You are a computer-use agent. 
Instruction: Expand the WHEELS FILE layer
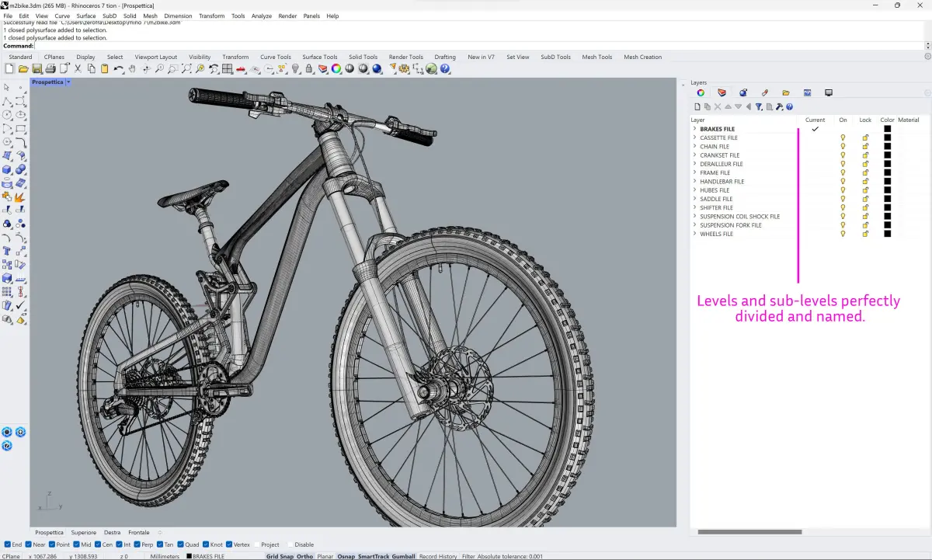(694, 234)
